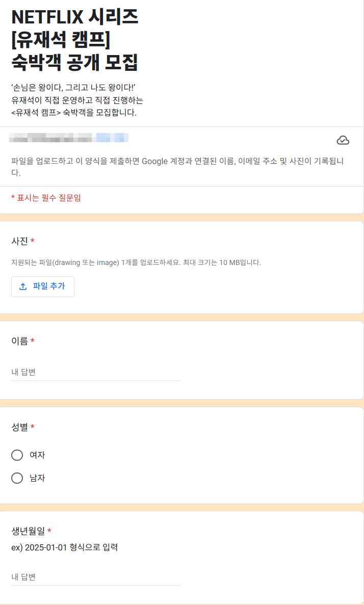Click the 성별 question label

pos(20,428)
